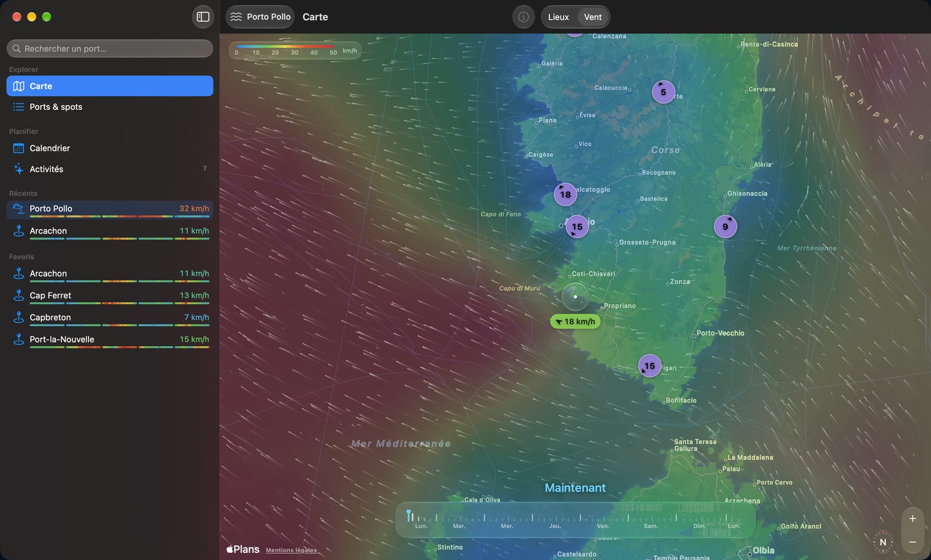Focus the Rechercher un port search field
This screenshot has width=931, height=560.
[110, 49]
